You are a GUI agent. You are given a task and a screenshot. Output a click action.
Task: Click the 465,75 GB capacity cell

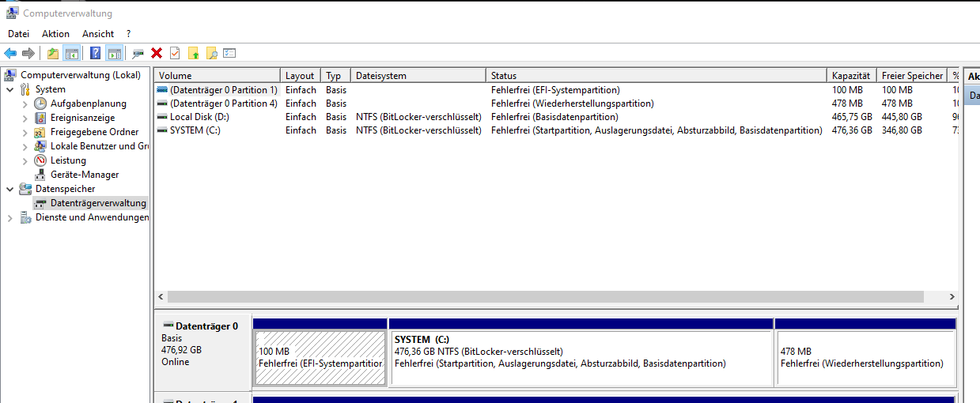click(x=852, y=117)
